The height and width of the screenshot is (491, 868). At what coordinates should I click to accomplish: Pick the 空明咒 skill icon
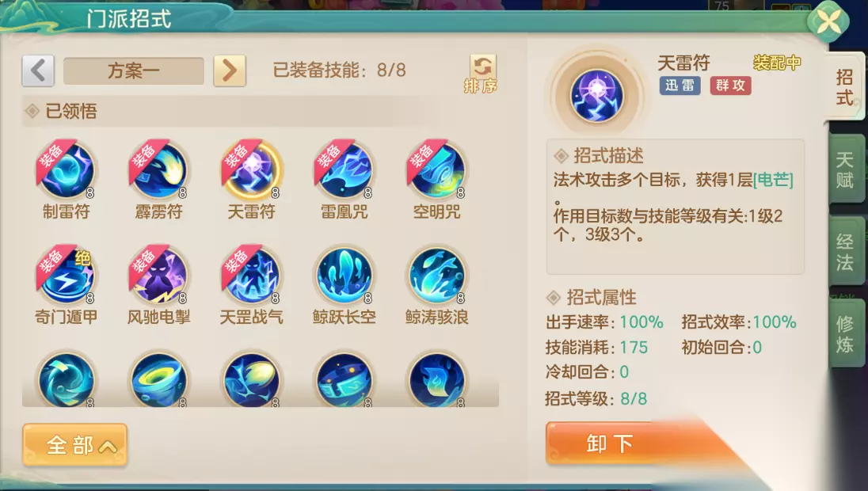point(436,170)
